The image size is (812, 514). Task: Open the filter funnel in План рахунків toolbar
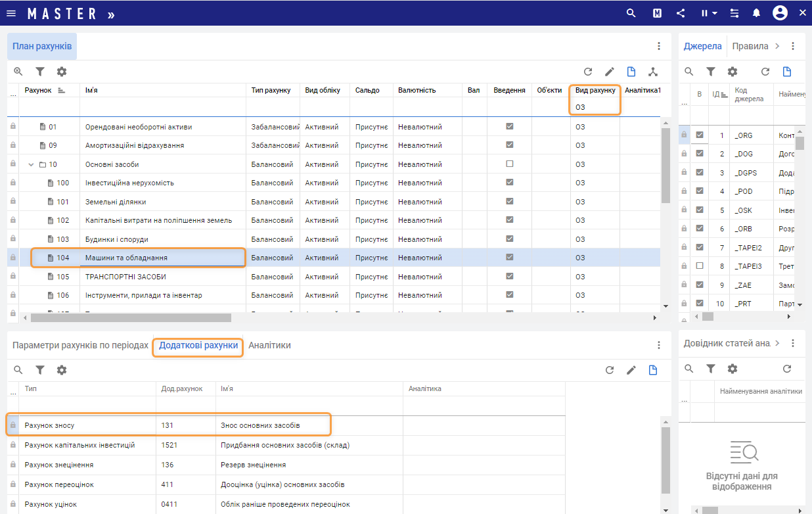(x=40, y=72)
